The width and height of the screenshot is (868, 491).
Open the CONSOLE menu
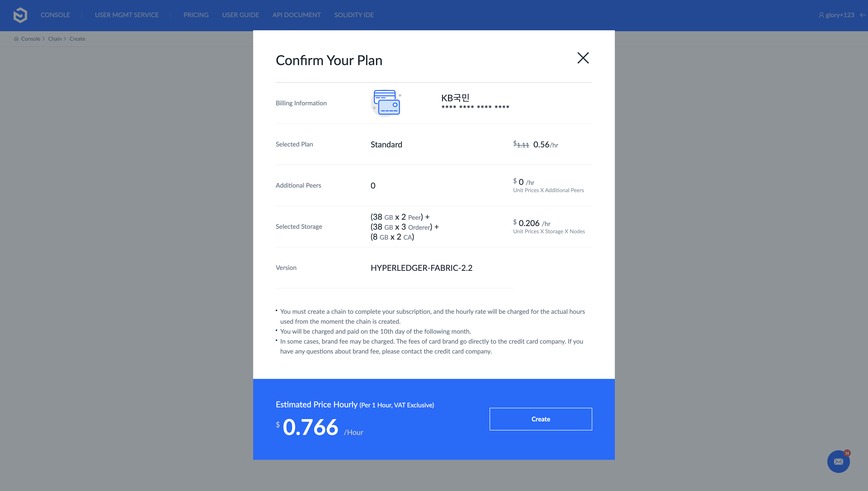coord(55,15)
